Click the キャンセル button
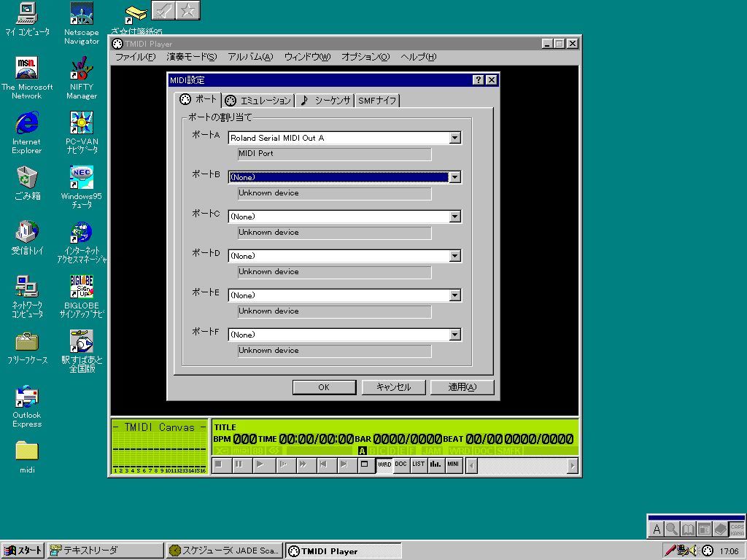This screenshot has height=560, width=747. click(393, 387)
